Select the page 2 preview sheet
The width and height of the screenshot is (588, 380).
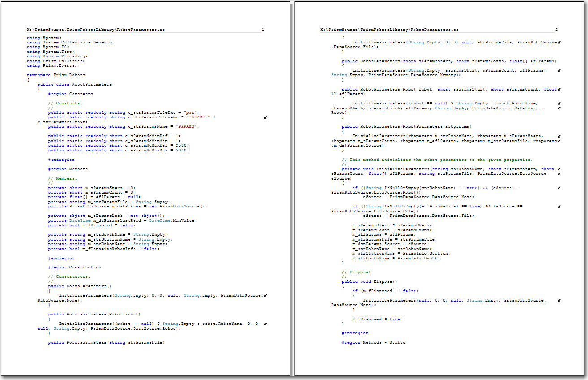(x=440, y=188)
